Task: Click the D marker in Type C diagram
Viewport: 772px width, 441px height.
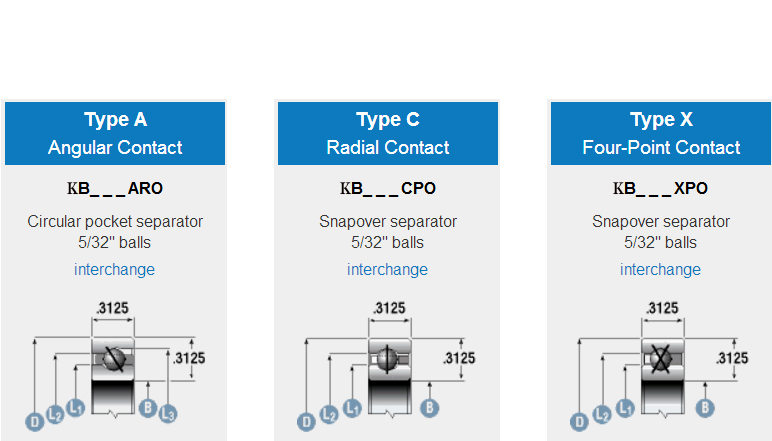Action: pos(306,422)
